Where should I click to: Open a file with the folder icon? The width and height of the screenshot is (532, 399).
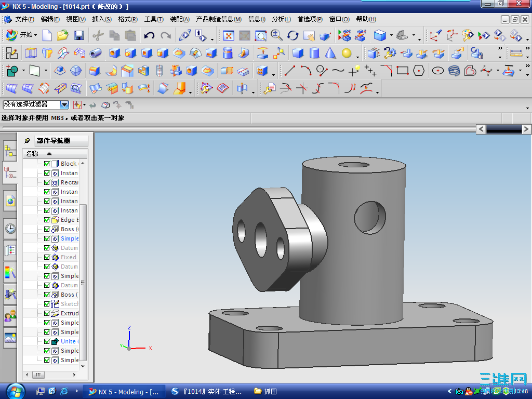point(63,35)
